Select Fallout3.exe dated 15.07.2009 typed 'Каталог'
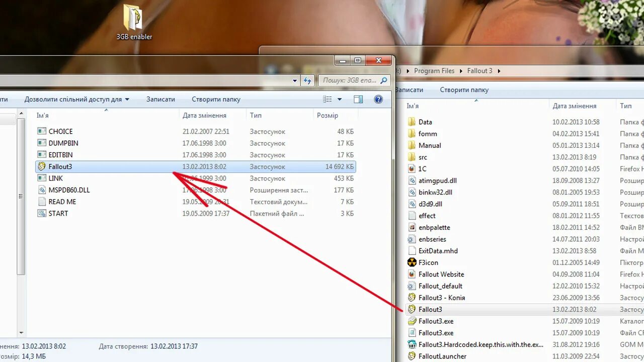This screenshot has height=362, width=644. pyautogui.click(x=524, y=321)
